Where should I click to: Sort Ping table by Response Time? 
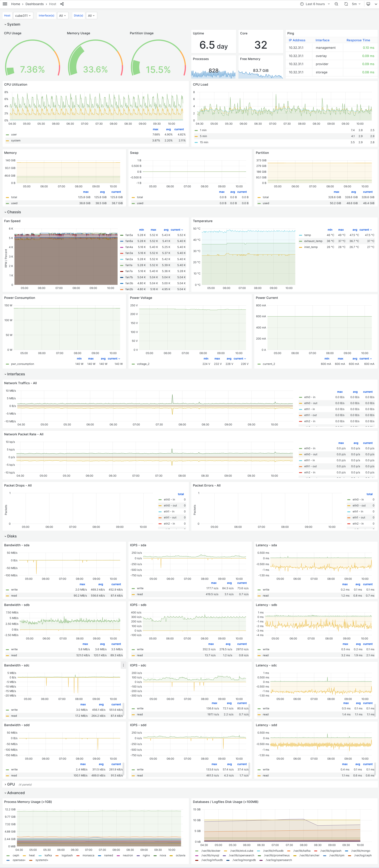point(358,40)
